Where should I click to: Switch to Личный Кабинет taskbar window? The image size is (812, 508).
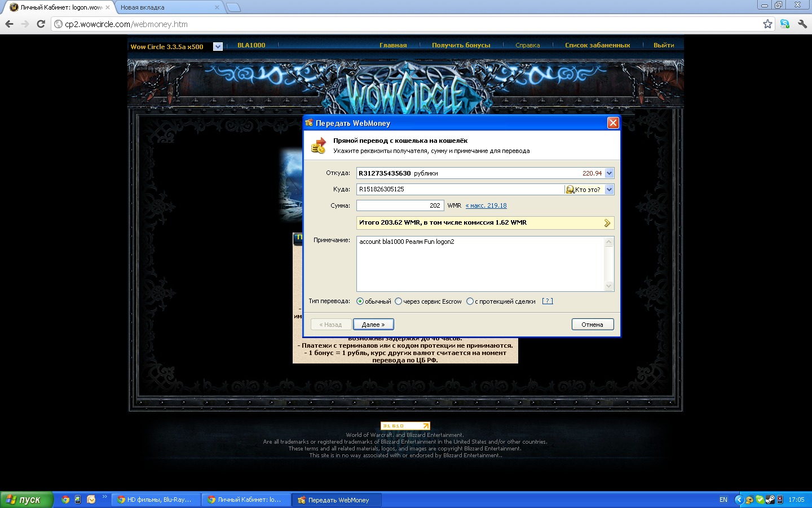tap(246, 500)
